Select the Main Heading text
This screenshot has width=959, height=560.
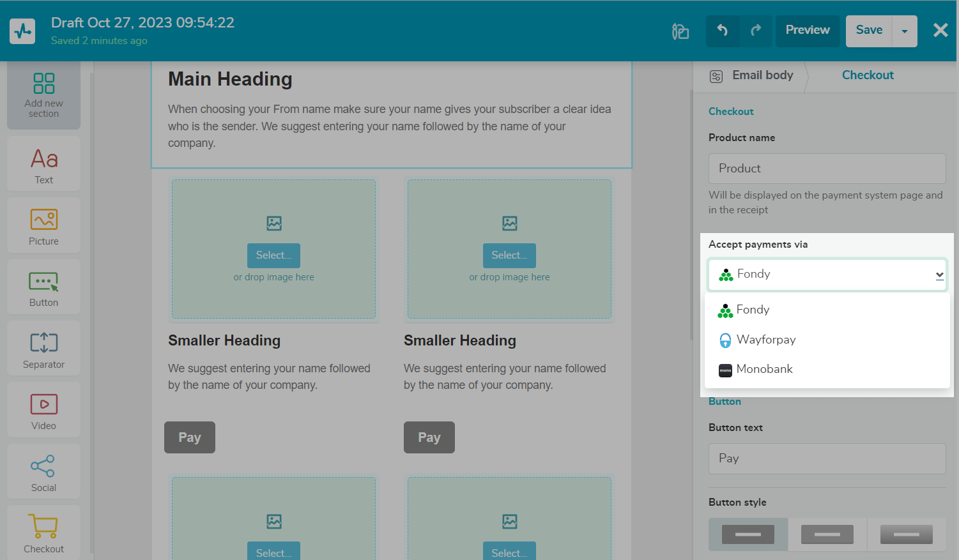(230, 79)
